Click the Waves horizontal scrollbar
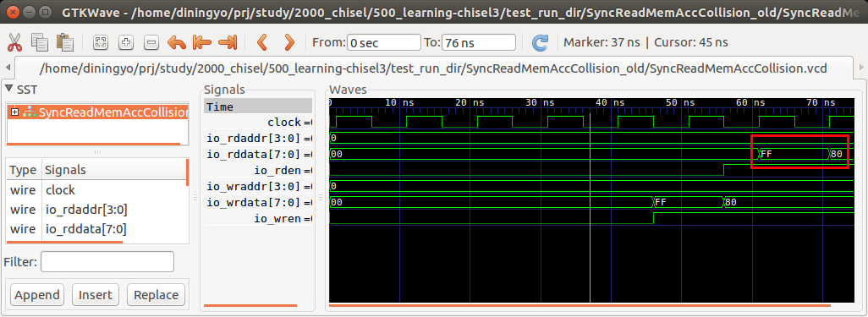868x317 pixels. (x=580, y=305)
